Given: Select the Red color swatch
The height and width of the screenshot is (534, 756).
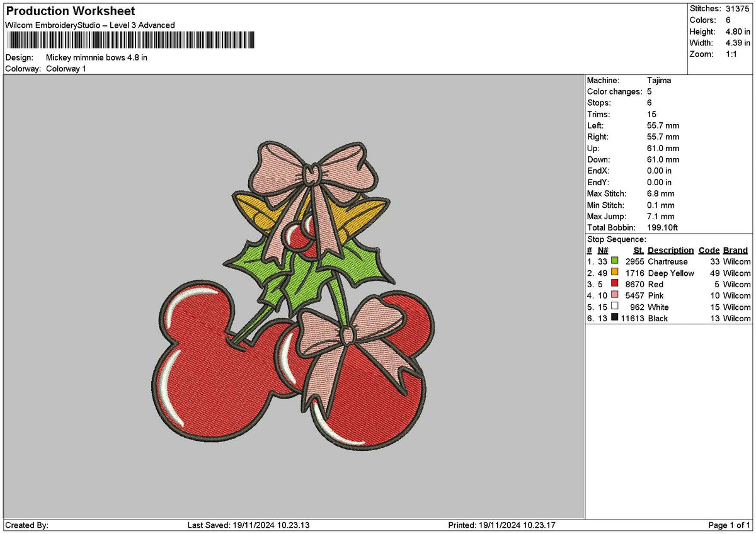Looking at the screenshot, I should (x=613, y=284).
